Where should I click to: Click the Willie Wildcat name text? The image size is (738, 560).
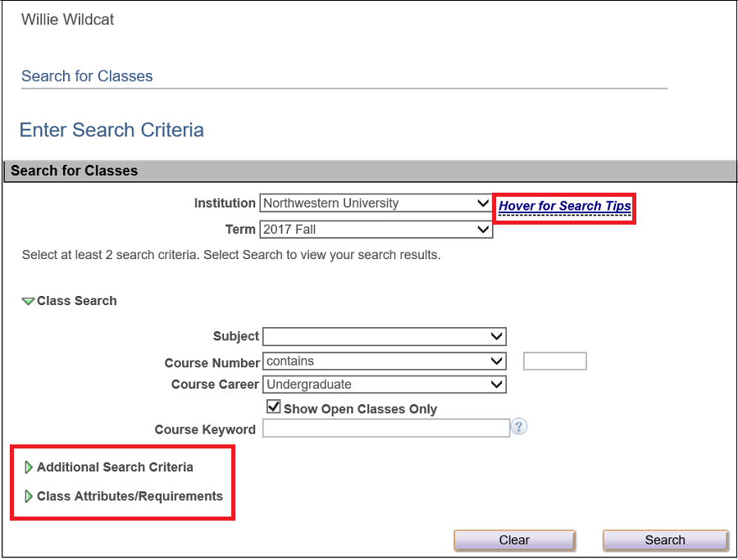(x=68, y=20)
